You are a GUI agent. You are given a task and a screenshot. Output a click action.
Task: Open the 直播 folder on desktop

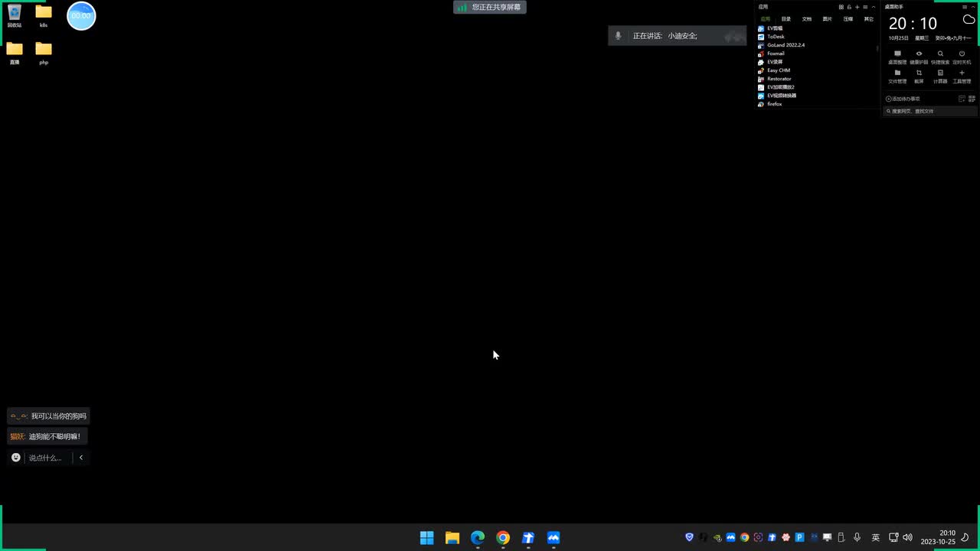[x=15, y=53]
